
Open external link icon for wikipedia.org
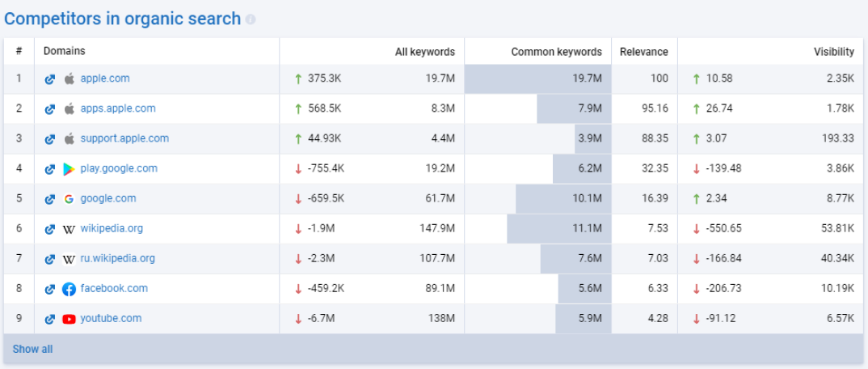pyautogui.click(x=50, y=229)
